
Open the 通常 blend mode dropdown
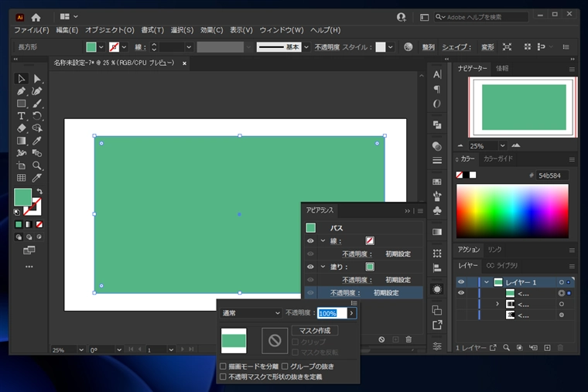point(251,313)
